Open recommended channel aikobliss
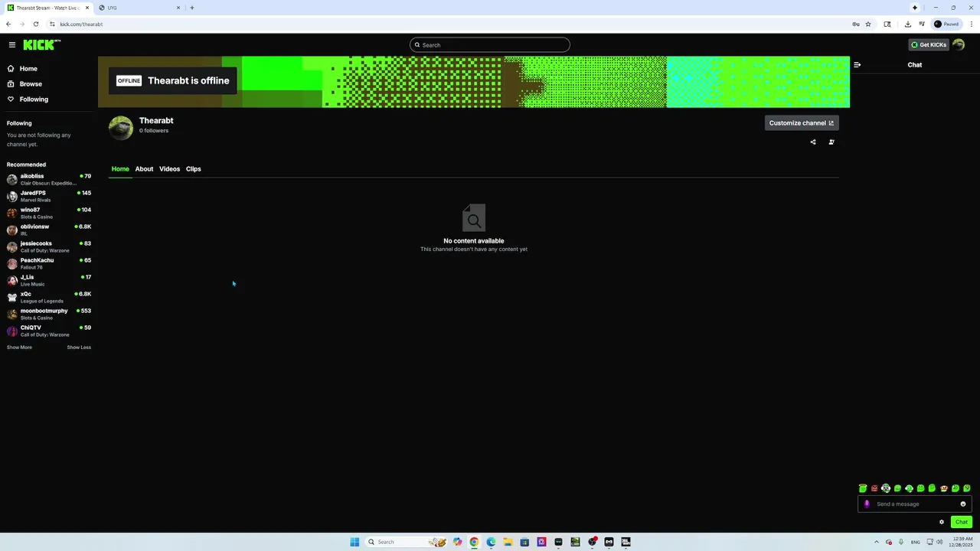 49,180
